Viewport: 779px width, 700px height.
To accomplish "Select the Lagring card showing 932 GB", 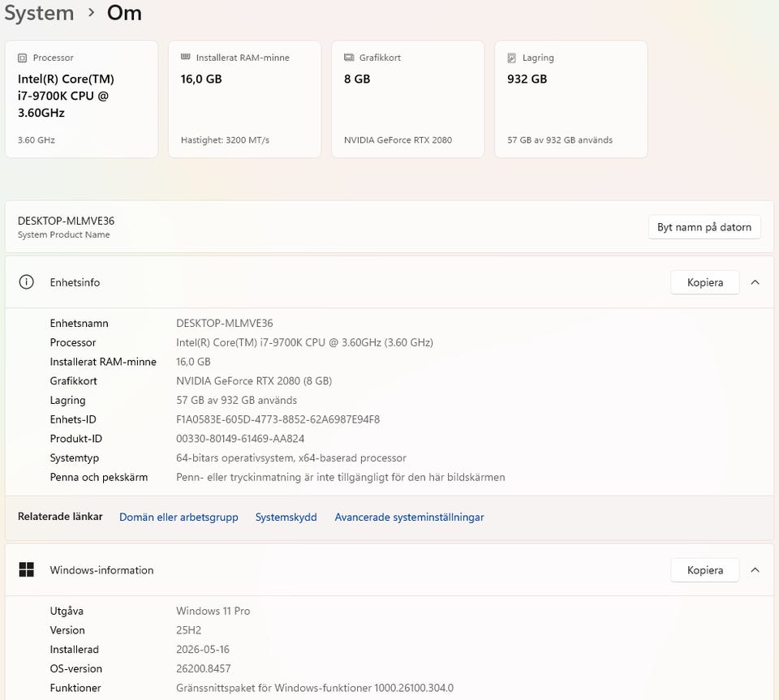I will 571,99.
